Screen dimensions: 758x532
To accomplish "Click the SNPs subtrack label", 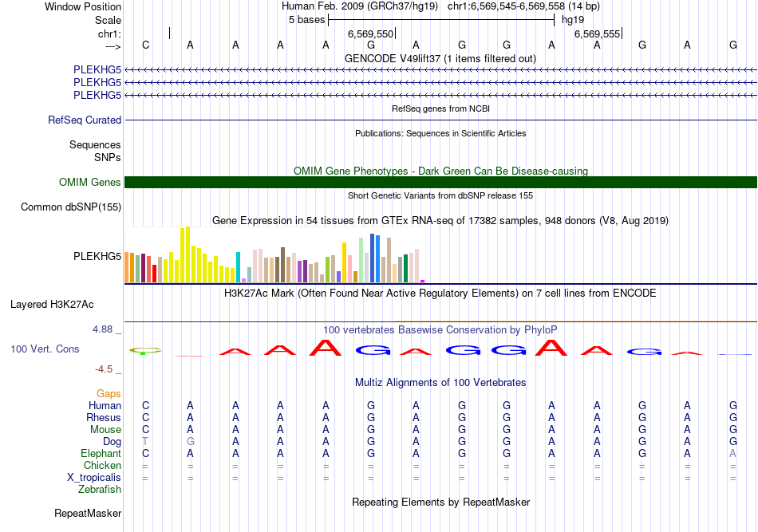I will pos(108,157).
